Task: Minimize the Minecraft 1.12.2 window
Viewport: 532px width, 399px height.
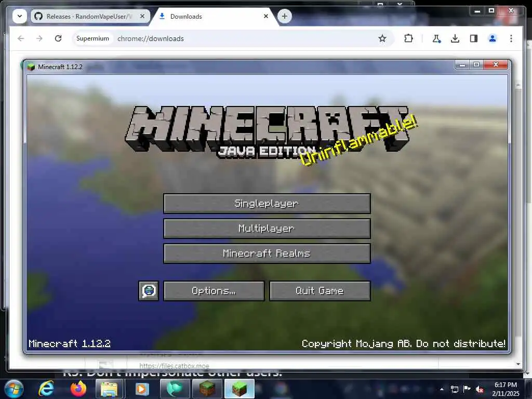Action: tap(462, 64)
